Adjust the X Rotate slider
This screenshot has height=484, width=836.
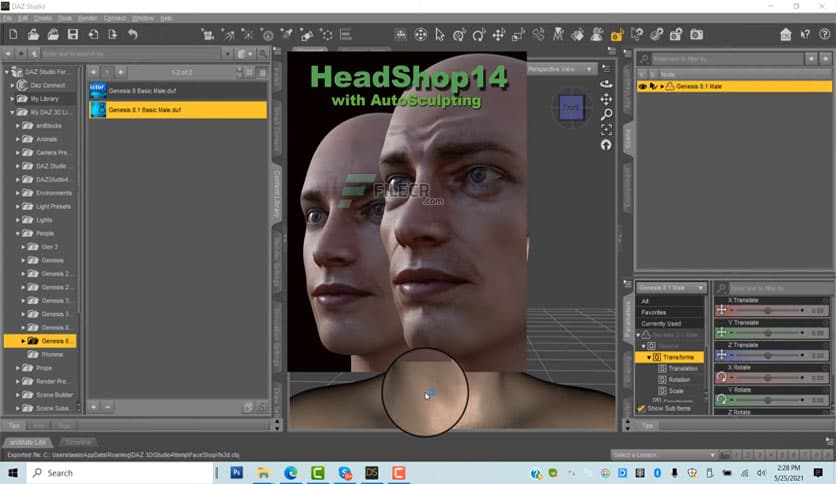pos(768,377)
